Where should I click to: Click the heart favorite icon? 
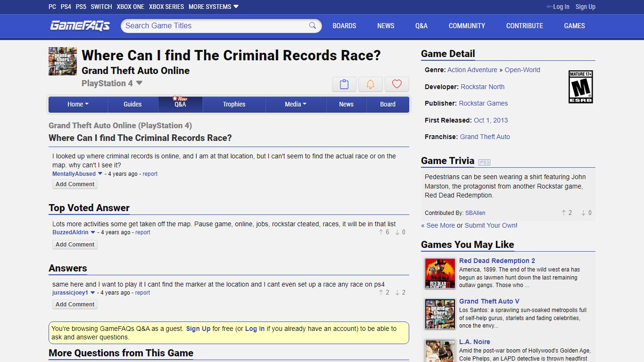(397, 84)
